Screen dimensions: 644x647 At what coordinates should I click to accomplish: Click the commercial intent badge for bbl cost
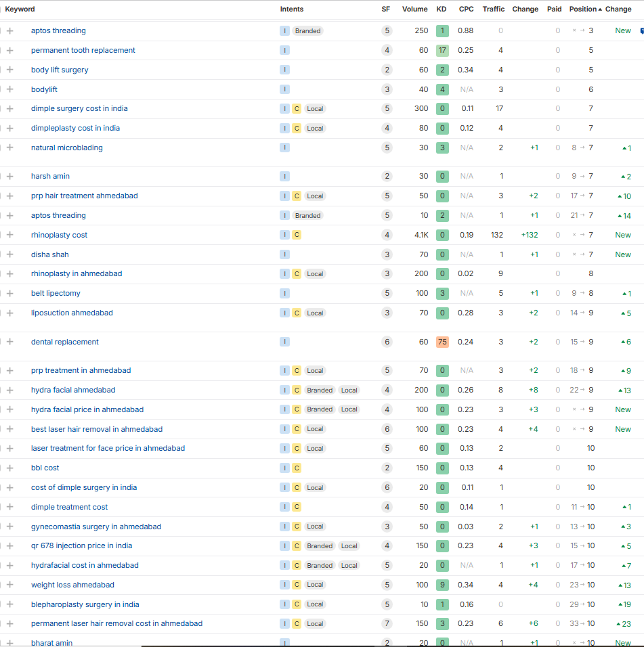[x=297, y=468]
